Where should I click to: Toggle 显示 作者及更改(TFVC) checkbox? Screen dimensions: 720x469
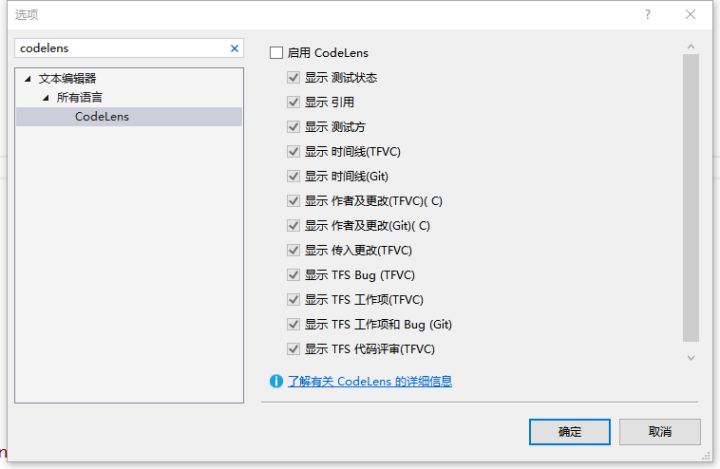click(293, 201)
